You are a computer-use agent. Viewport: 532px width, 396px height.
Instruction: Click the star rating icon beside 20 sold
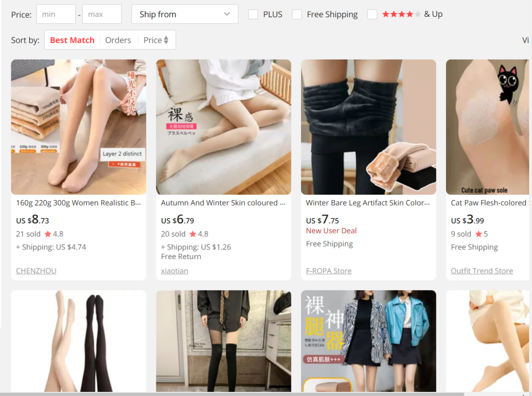tap(193, 234)
